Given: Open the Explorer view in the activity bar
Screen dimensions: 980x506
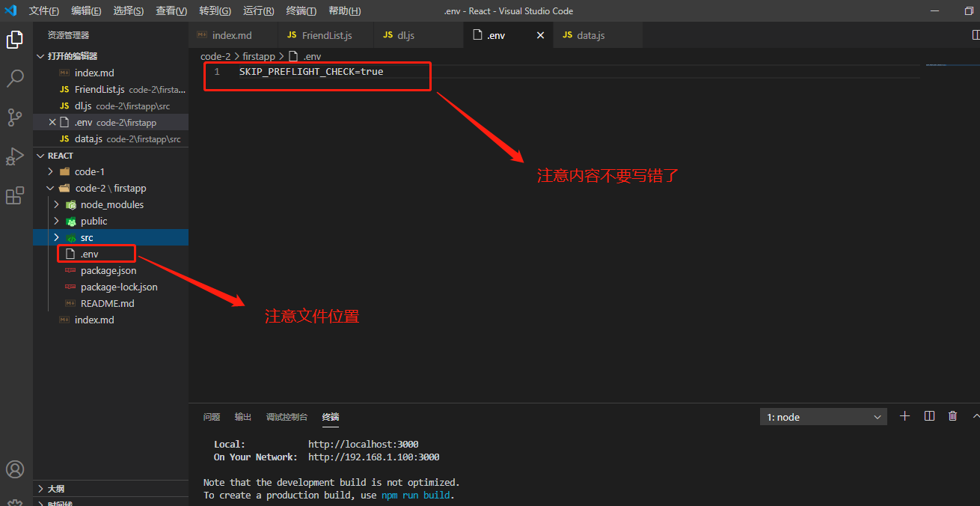Looking at the screenshot, I should [x=16, y=39].
